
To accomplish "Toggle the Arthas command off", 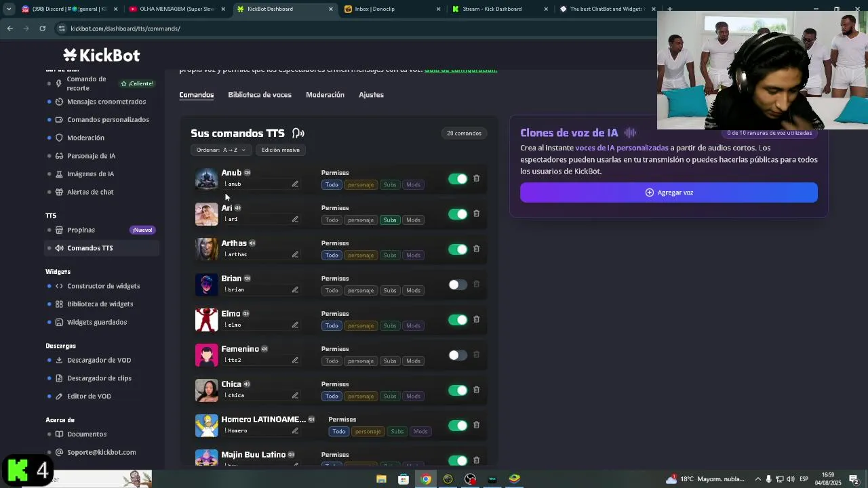I will tap(458, 249).
